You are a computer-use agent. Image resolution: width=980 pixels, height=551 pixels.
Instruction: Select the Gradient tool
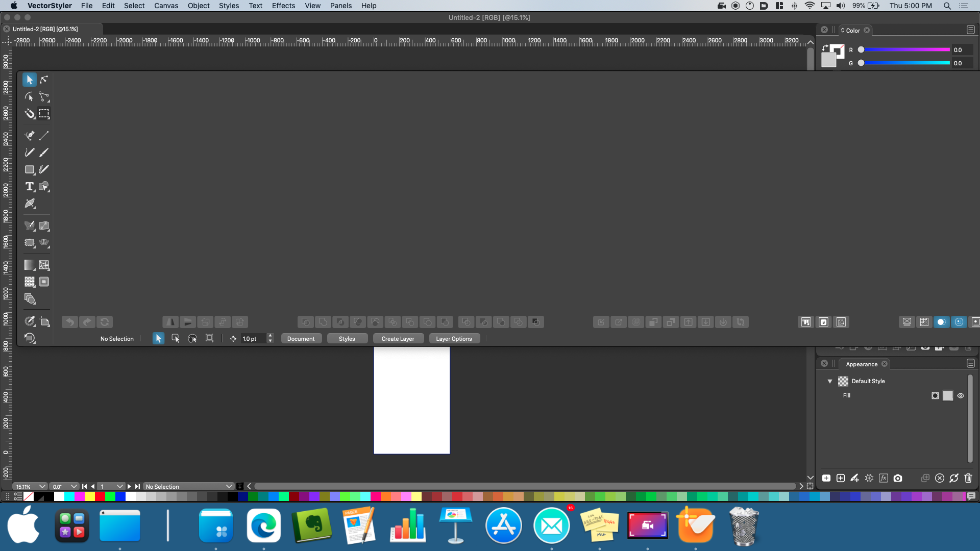tap(30, 265)
